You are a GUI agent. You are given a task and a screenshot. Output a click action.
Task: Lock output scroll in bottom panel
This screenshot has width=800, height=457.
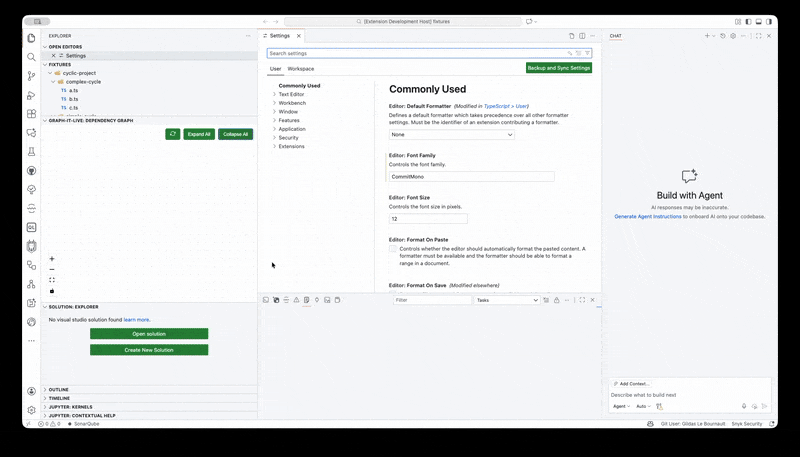coord(557,300)
